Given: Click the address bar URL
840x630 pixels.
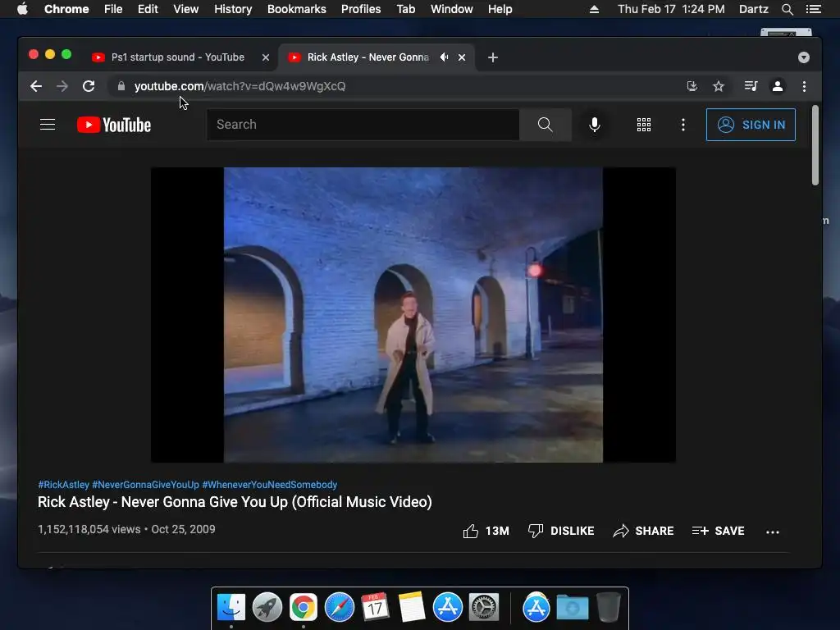Looking at the screenshot, I should pos(240,86).
